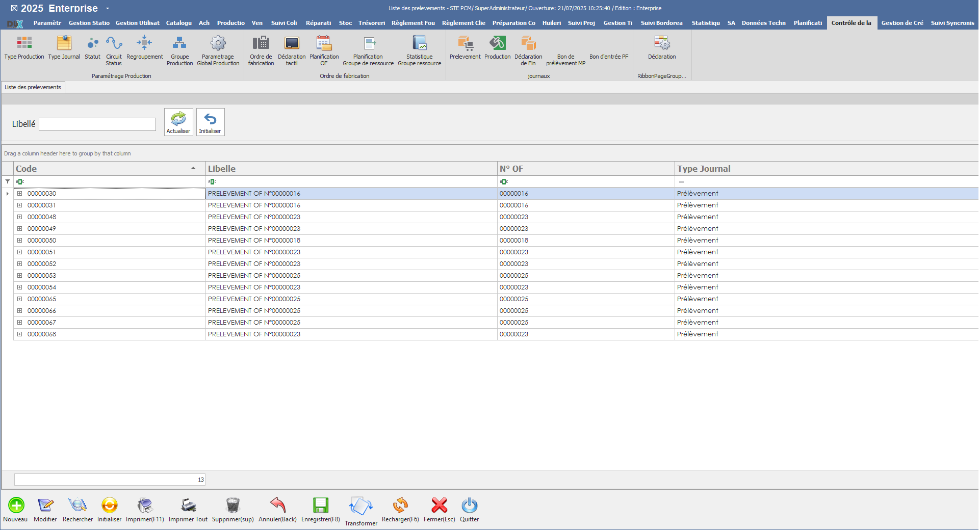
Task: Expand row 00000030 details
Action: pyautogui.click(x=19, y=194)
